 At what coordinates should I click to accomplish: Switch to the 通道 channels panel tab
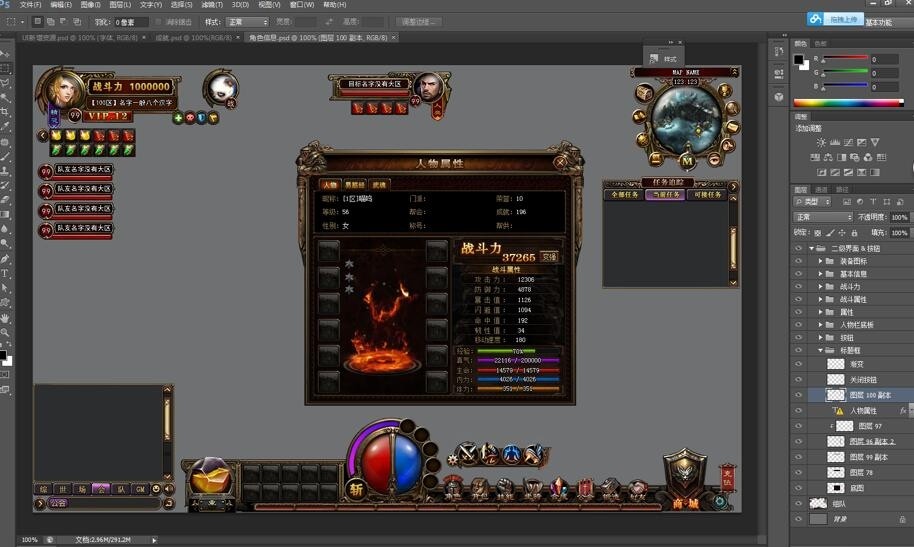point(821,190)
